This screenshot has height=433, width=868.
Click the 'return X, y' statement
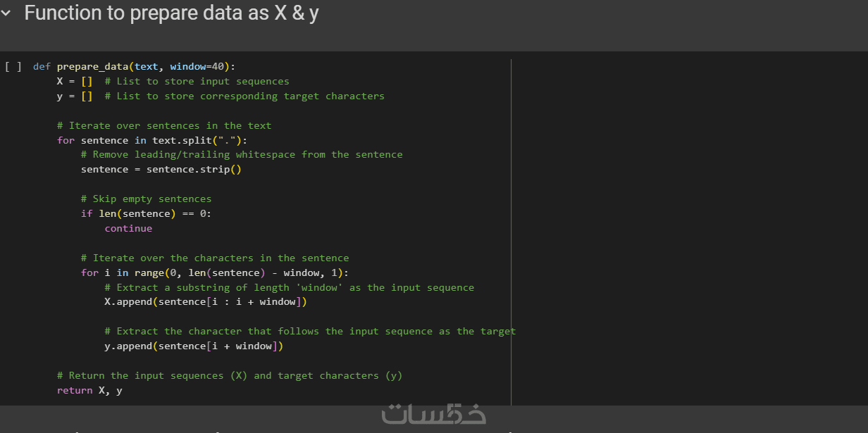click(x=89, y=391)
